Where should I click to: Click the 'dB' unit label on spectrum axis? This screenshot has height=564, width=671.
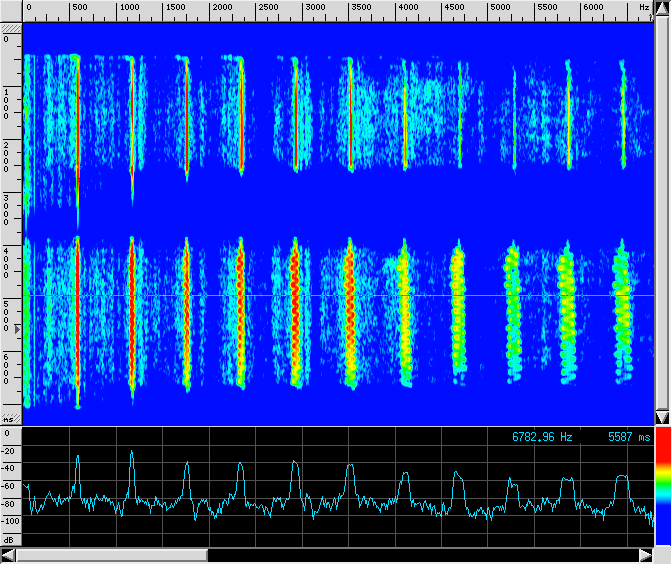coord(8,539)
